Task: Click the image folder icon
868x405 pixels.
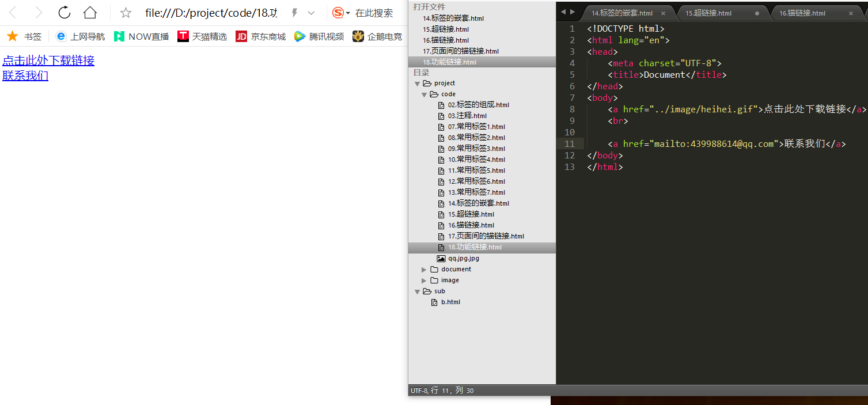Action: 434,281
